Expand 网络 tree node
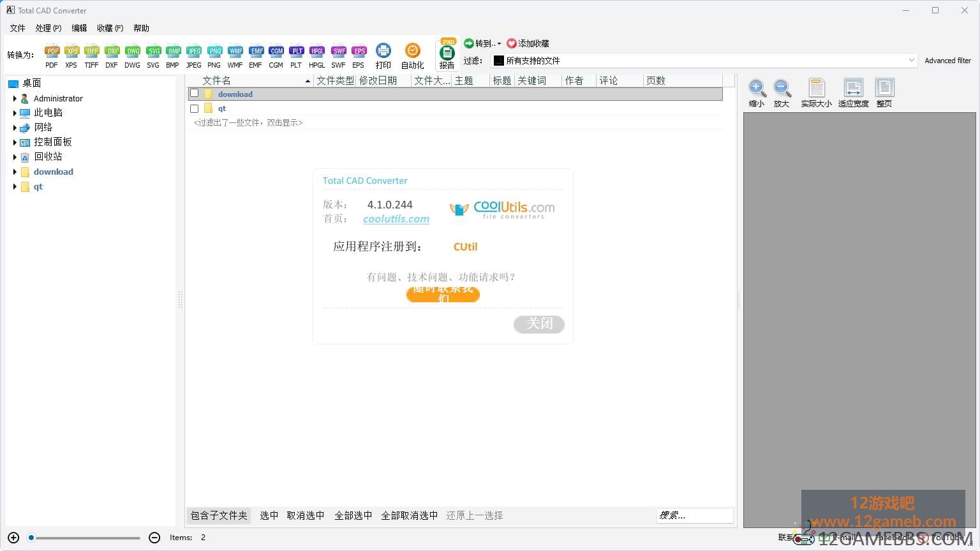 [15, 128]
